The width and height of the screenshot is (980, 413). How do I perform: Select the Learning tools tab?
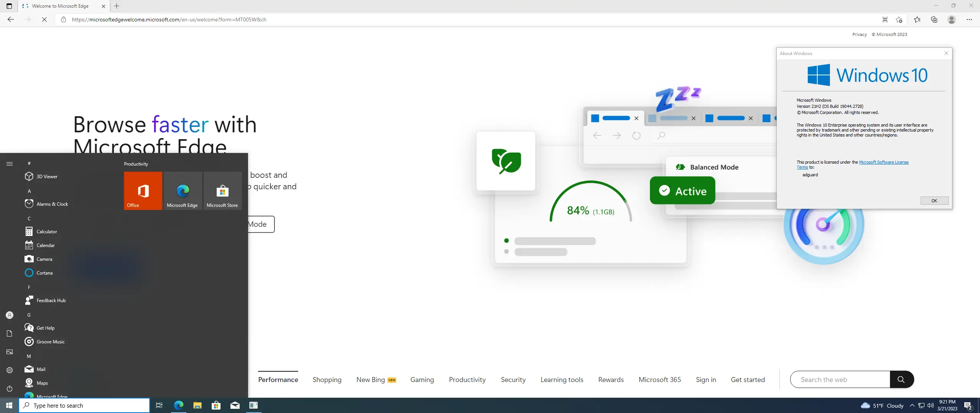pyautogui.click(x=562, y=380)
